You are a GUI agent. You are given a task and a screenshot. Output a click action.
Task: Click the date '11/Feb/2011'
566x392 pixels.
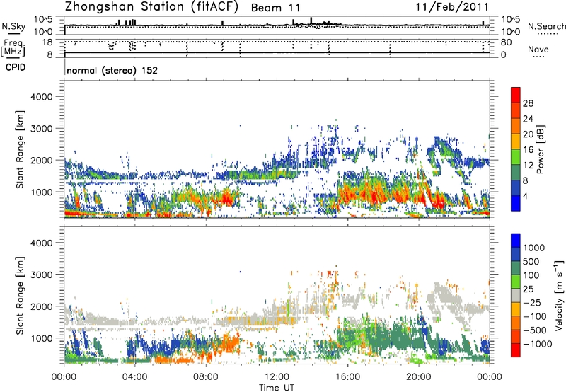tap(452, 6)
